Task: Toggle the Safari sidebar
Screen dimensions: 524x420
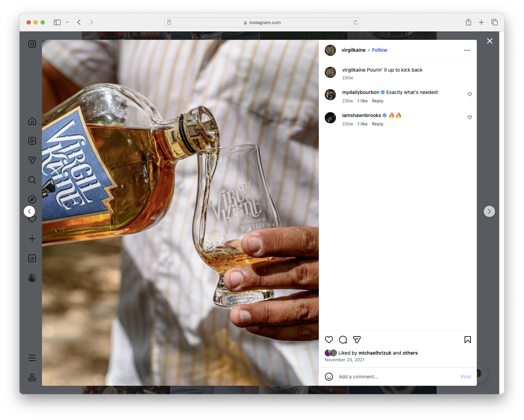Action: coord(57,22)
